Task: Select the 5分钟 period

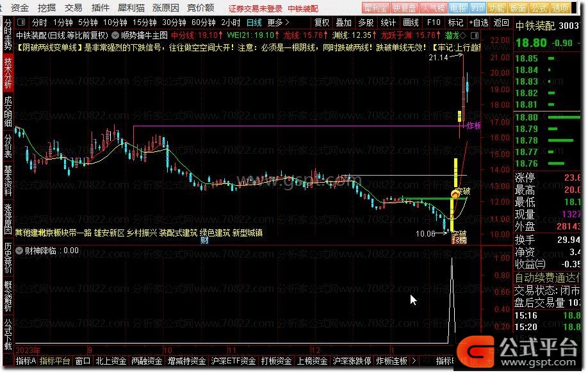Action: [88, 22]
